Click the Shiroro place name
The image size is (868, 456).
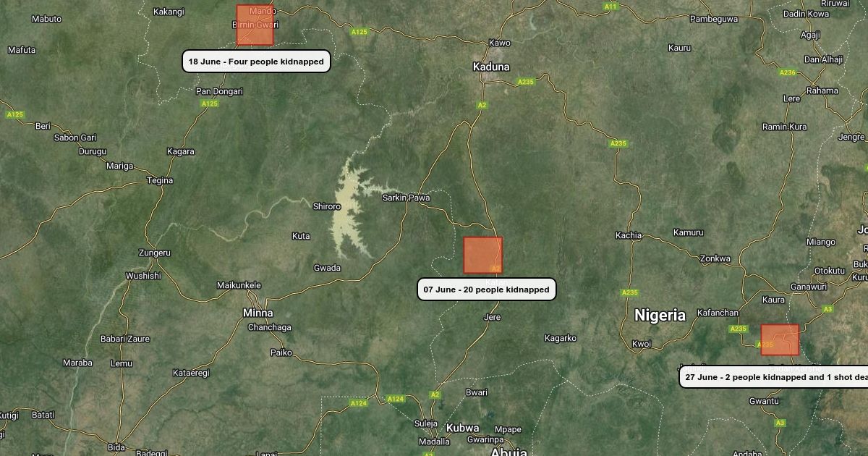coord(326,206)
